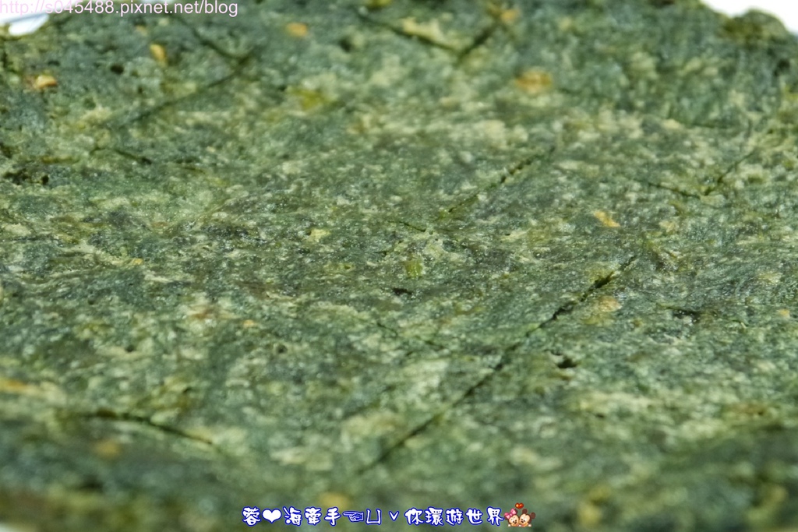Click the center of the seaweed cracker photo

pos(399,266)
